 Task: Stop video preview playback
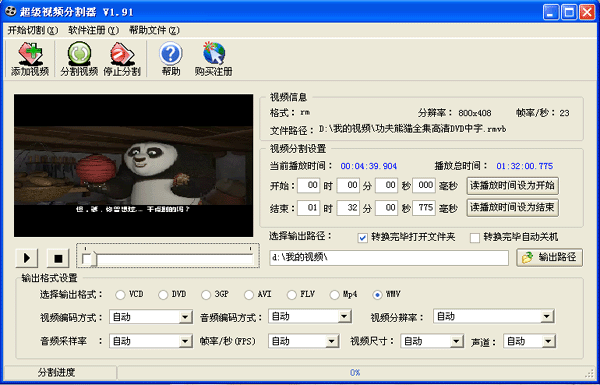[x=58, y=258]
